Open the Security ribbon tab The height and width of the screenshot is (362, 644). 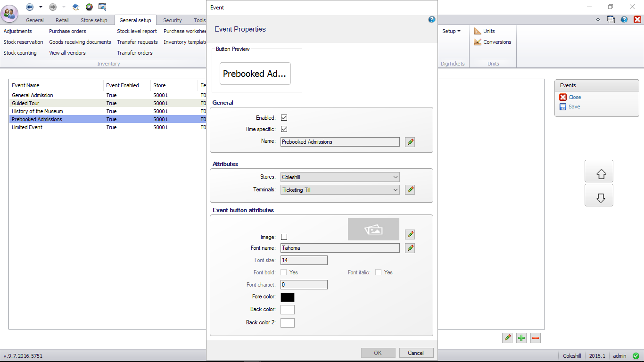click(172, 20)
